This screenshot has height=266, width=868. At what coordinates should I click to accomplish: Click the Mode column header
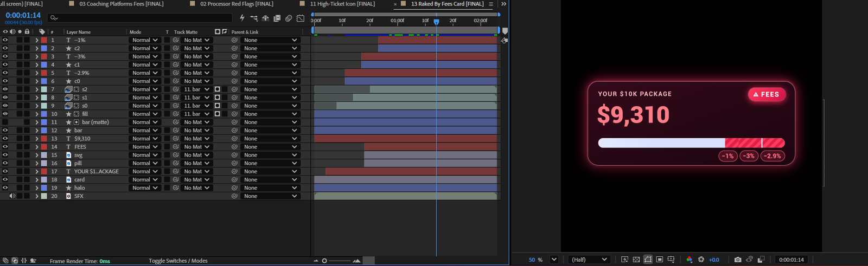(135, 32)
